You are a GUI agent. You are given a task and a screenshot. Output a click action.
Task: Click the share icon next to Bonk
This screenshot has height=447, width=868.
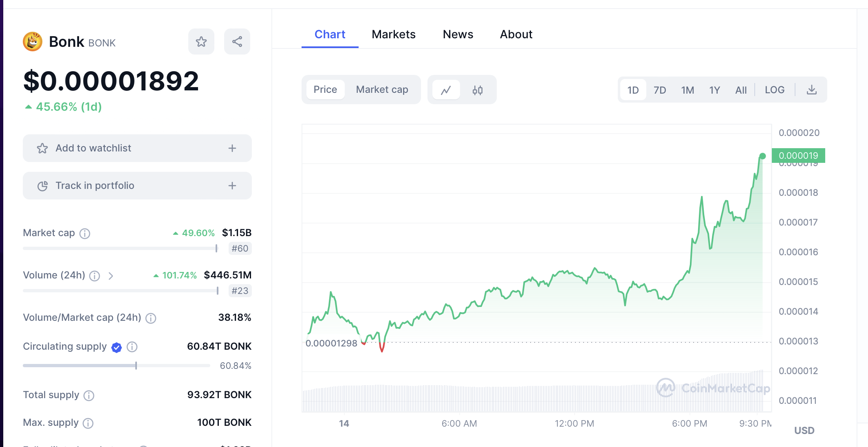point(237,42)
